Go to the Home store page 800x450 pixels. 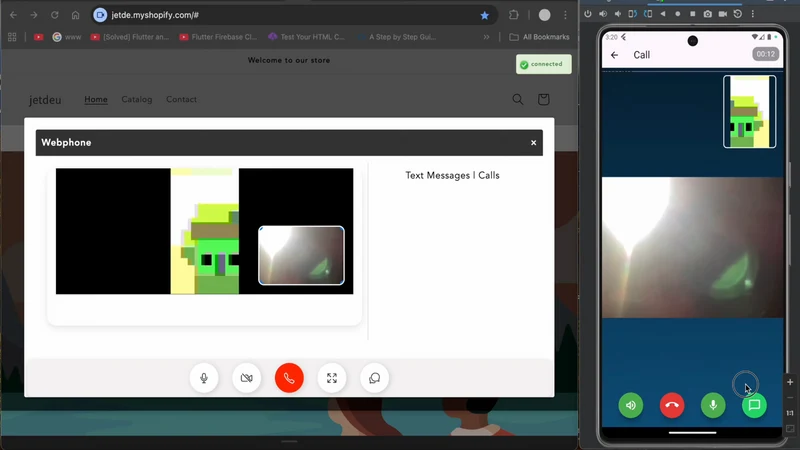tap(96, 99)
